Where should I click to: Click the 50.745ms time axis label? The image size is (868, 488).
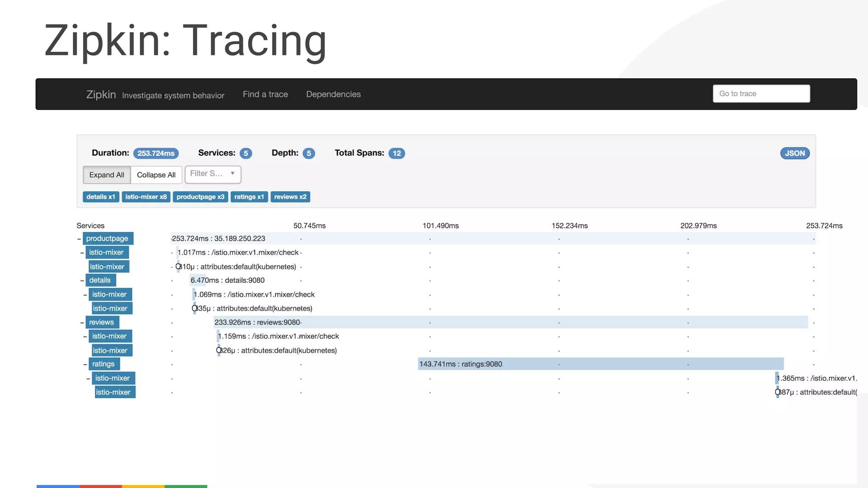point(309,226)
